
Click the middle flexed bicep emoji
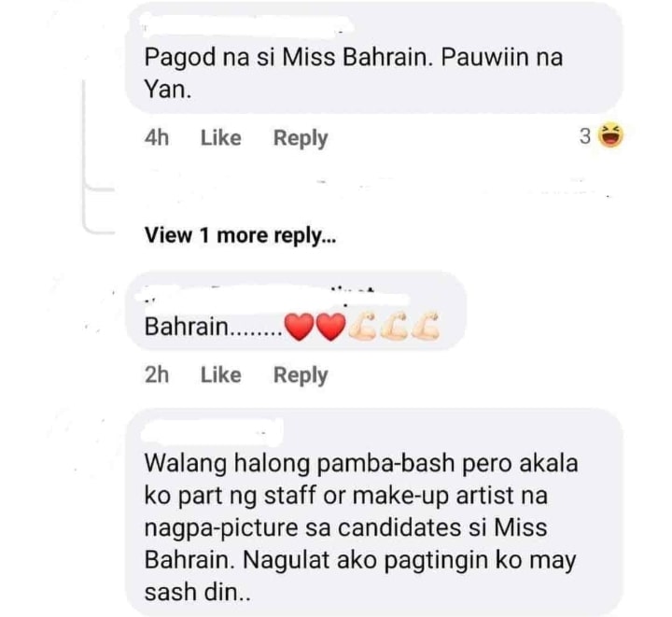394,327
